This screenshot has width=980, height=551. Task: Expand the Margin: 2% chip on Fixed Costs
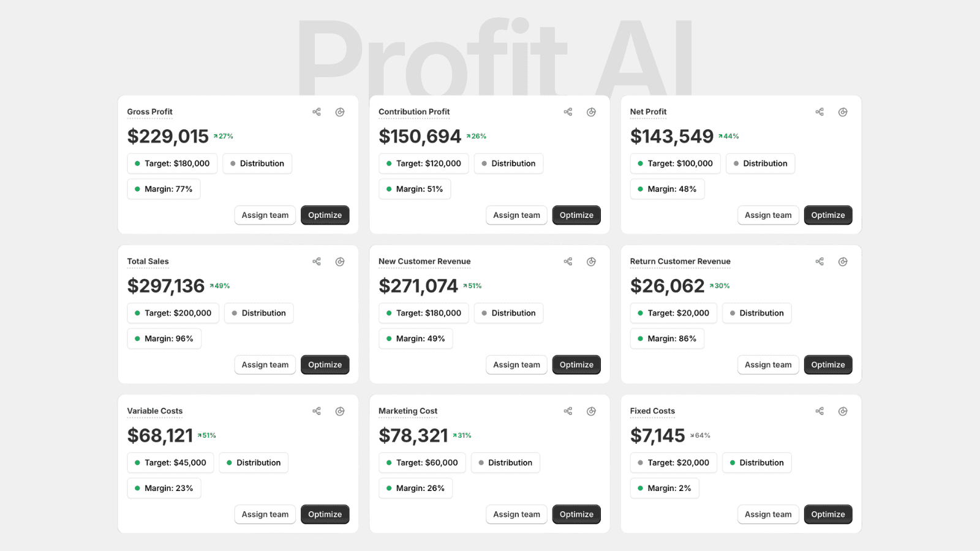click(665, 488)
